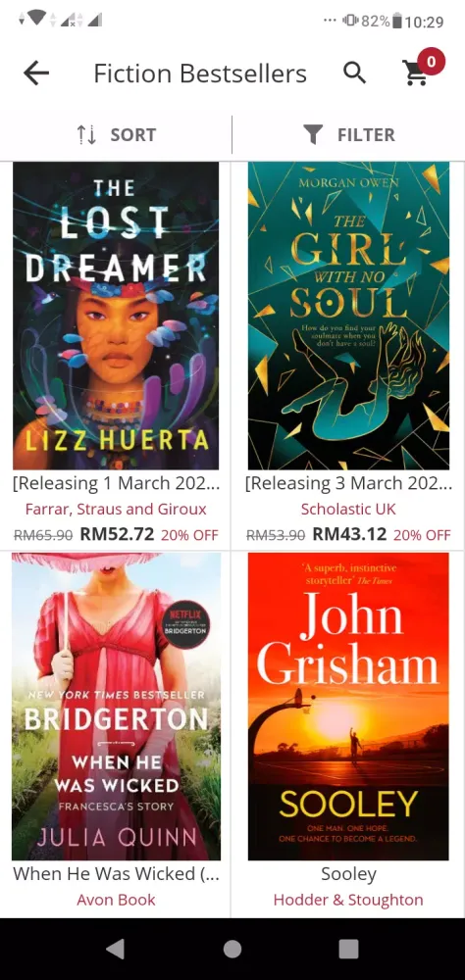Tap Android home circle button
The height and width of the screenshot is (980, 465).
(x=232, y=949)
